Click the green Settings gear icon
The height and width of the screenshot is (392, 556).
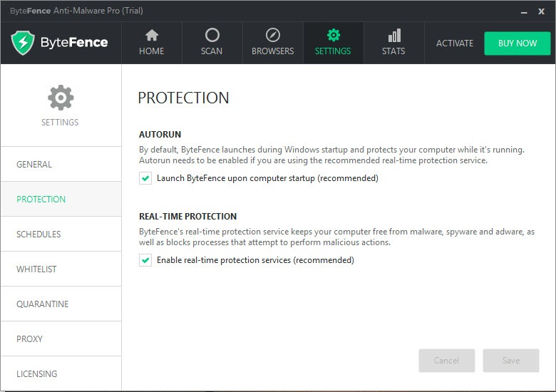click(x=334, y=35)
